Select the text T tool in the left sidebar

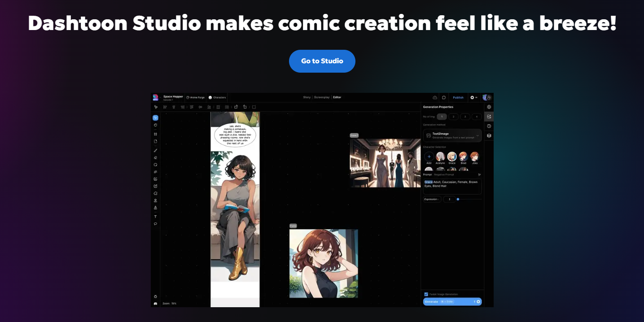coord(155,217)
